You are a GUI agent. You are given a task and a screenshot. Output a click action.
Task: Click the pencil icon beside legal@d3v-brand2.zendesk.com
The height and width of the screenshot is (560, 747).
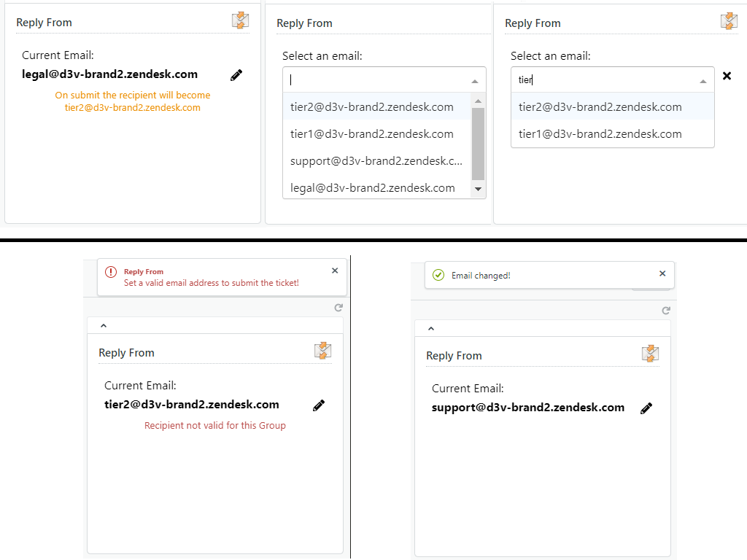click(236, 75)
